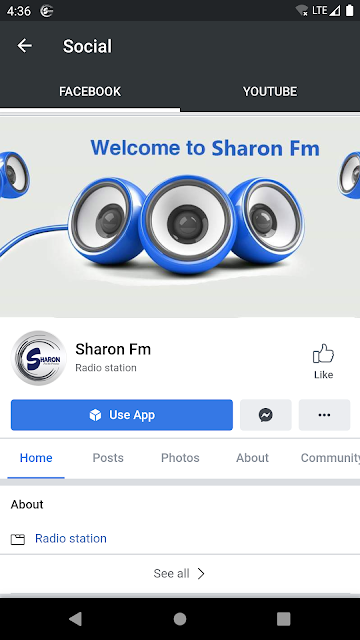360x640 pixels.
Task: Tap the Android back navigation triangle
Action: click(x=75, y=619)
